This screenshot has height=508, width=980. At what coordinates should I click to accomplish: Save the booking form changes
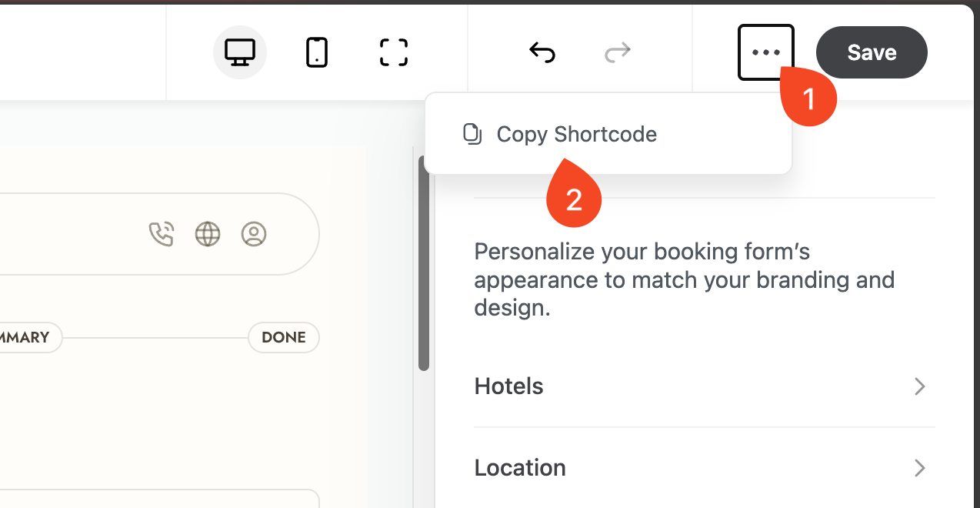click(x=872, y=52)
